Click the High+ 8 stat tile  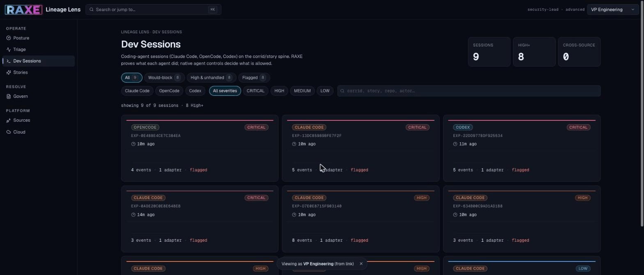pos(534,52)
